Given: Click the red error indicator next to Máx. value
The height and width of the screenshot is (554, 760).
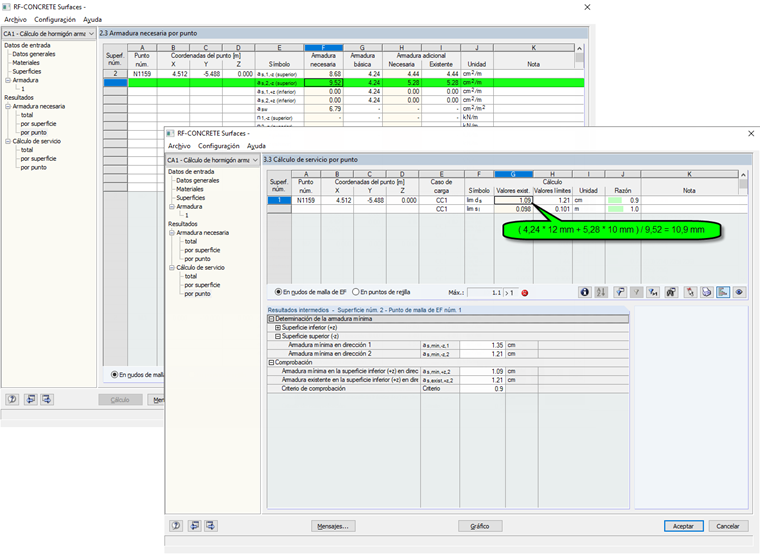Looking at the screenshot, I should (524, 293).
